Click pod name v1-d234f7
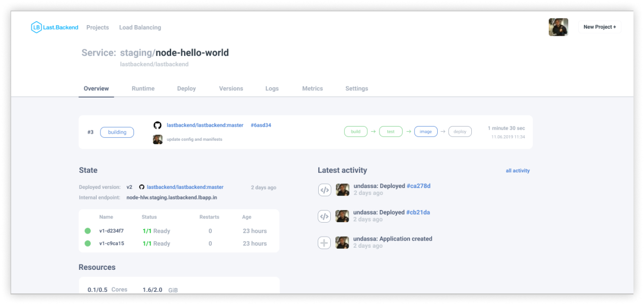The width and height of the screenshot is (644, 305). pos(111,231)
